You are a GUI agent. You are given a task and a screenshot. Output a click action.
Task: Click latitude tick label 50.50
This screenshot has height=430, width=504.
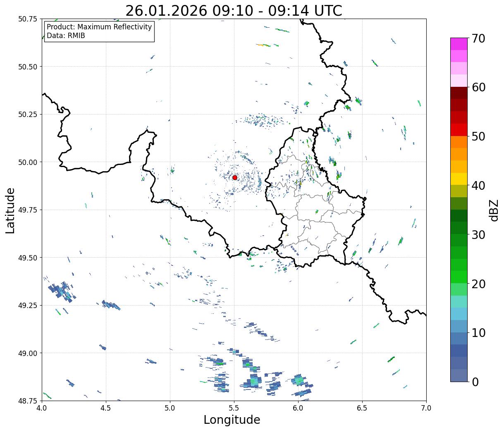point(28,67)
